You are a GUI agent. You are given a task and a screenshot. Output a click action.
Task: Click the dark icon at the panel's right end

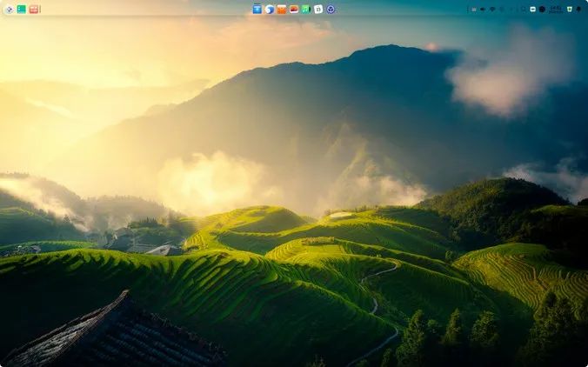[578, 9]
